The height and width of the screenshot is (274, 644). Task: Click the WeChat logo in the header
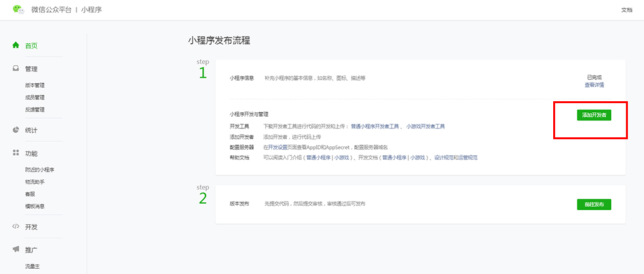(18, 10)
